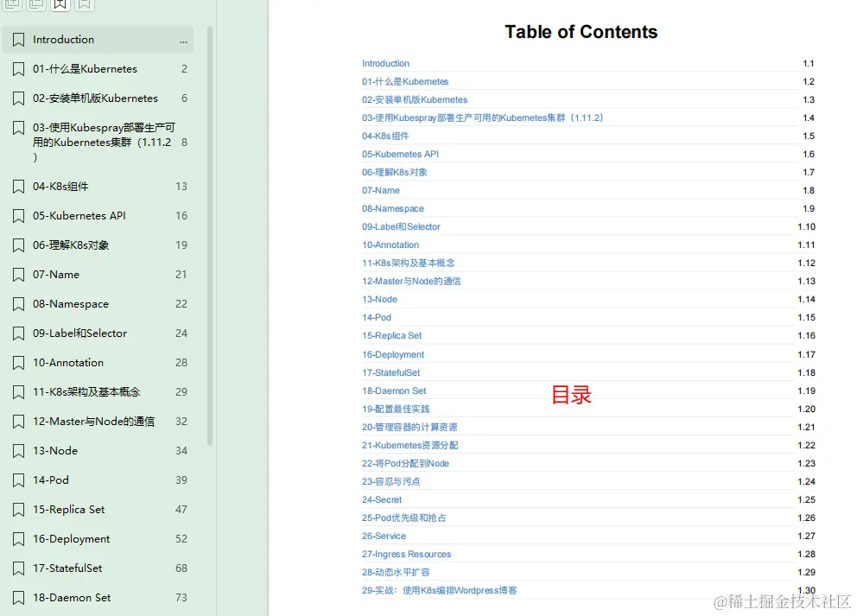Image resolution: width=857 pixels, height=616 pixels.
Task: Click bookmark icon beside 09-Label和Selector
Action: [19, 333]
